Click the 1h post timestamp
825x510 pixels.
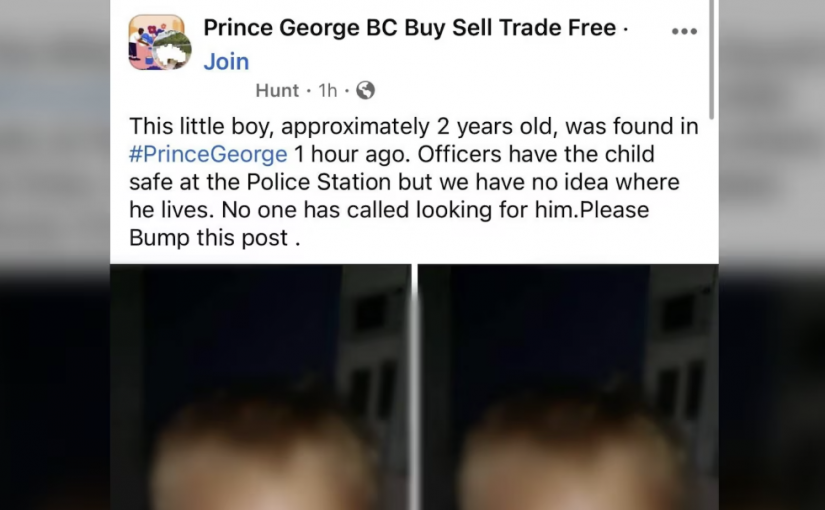tap(328, 91)
